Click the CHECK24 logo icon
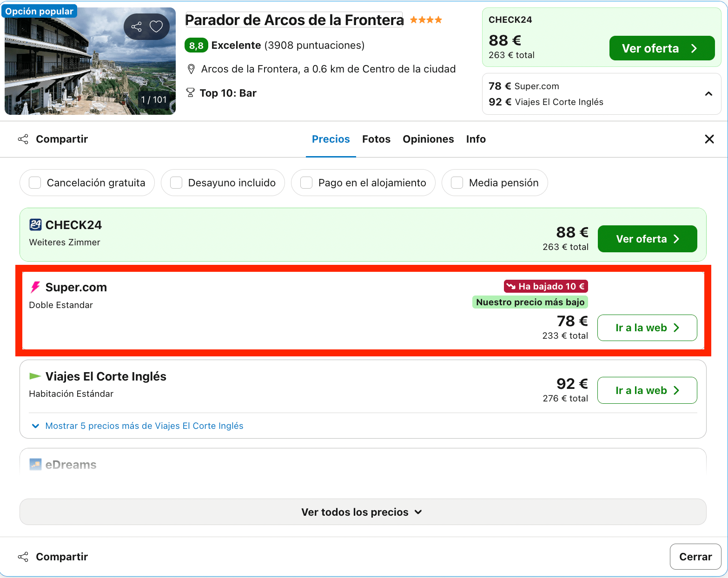Screen dimensions: 728x578 [35, 225]
